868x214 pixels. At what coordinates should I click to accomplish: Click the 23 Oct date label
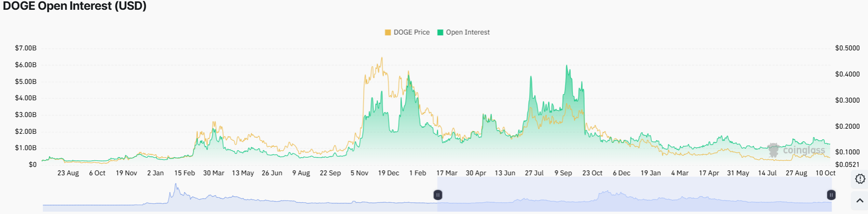(x=592, y=173)
